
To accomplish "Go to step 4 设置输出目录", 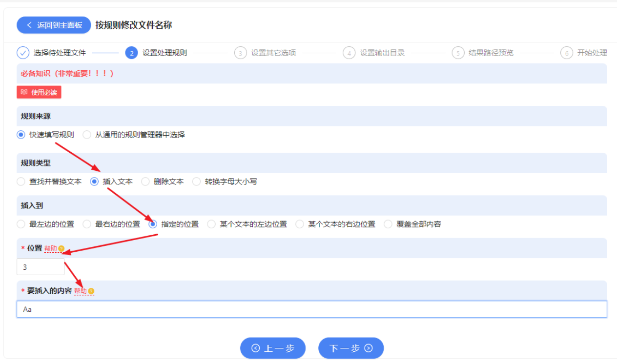I will tap(373, 53).
